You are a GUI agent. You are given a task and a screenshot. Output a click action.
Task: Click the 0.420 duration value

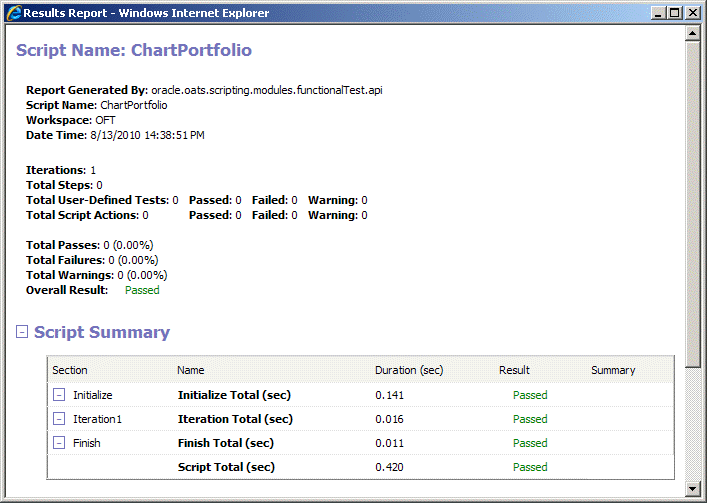coord(390,467)
